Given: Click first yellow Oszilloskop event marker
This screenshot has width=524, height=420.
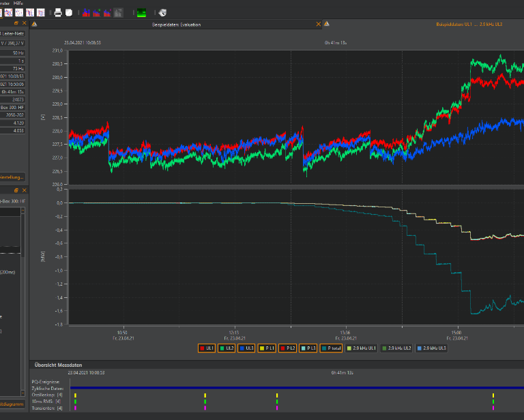Looking at the screenshot, I should [x=75, y=395].
